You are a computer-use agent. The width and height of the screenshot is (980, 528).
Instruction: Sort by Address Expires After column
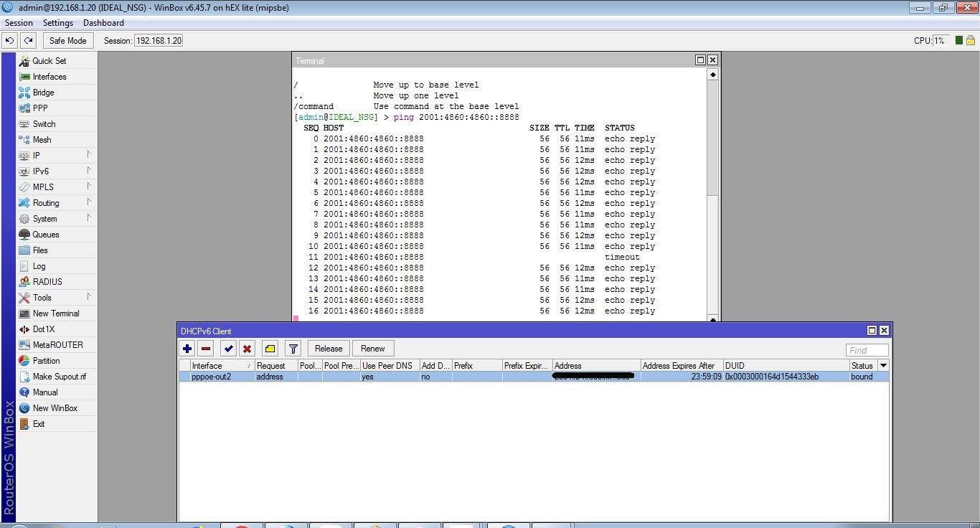click(682, 366)
